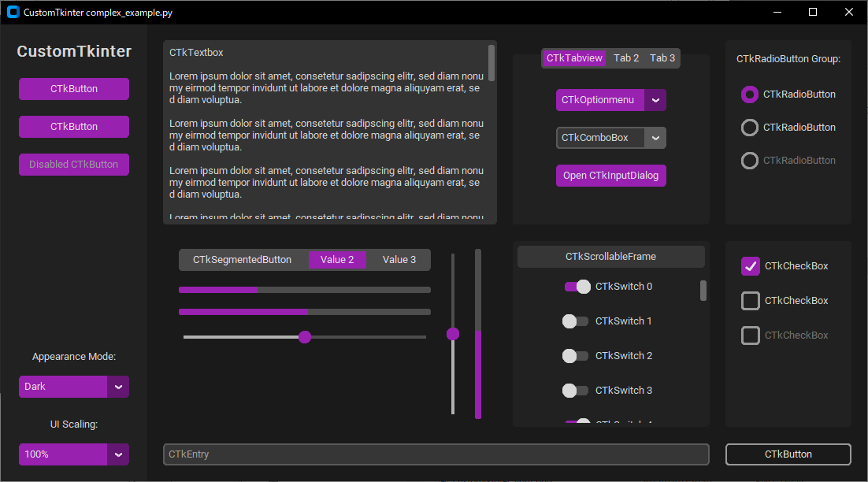Click the CTkScrollableFrame header label
This screenshot has width=868, height=482.
(x=610, y=257)
